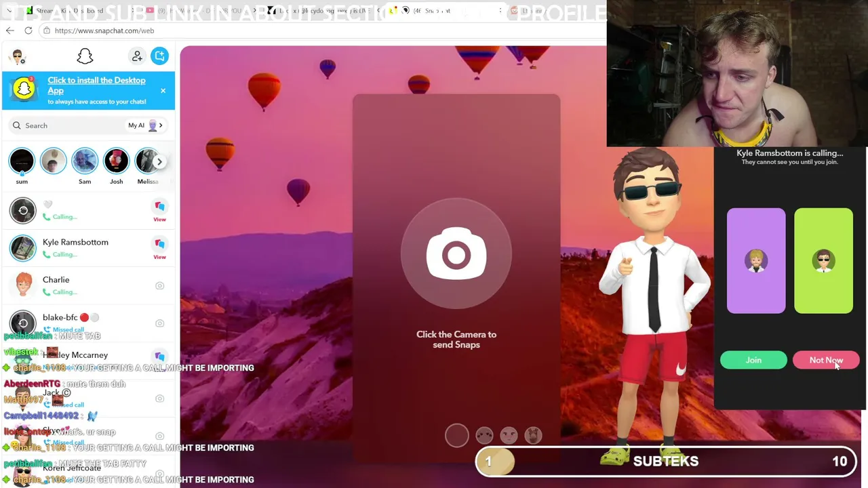Join Kyle Ramsbottom's call
868x488 pixels.
click(753, 361)
